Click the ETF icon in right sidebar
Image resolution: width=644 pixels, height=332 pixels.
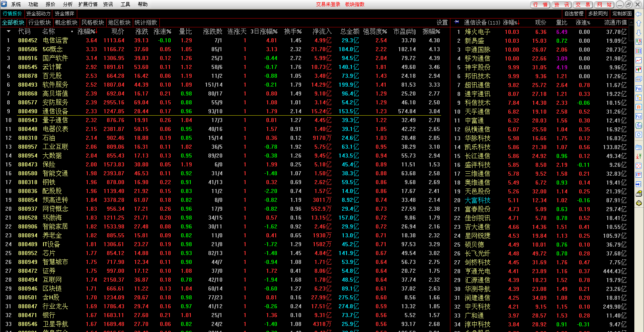(x=639, y=175)
